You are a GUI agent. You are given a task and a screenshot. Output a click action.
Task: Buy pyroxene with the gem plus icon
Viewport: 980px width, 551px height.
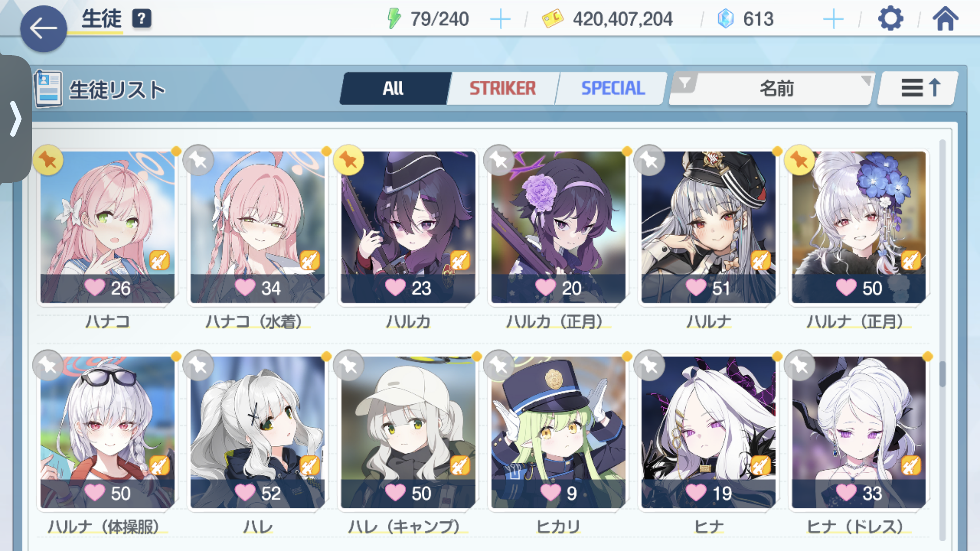833,19
